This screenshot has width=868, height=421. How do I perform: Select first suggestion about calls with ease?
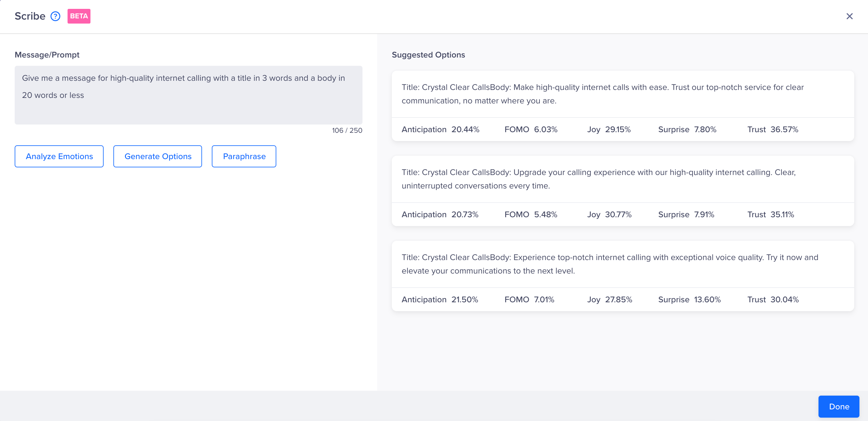click(622, 94)
